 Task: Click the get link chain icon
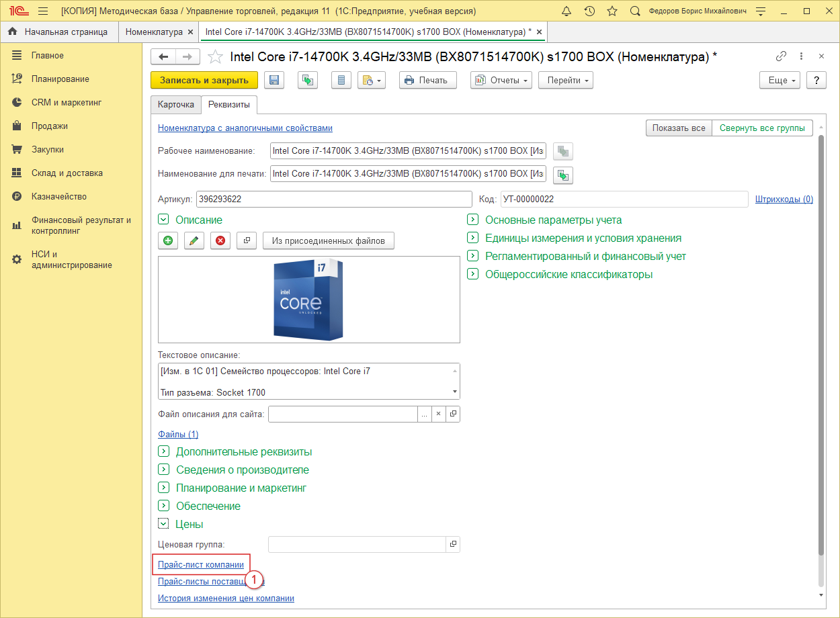point(781,56)
